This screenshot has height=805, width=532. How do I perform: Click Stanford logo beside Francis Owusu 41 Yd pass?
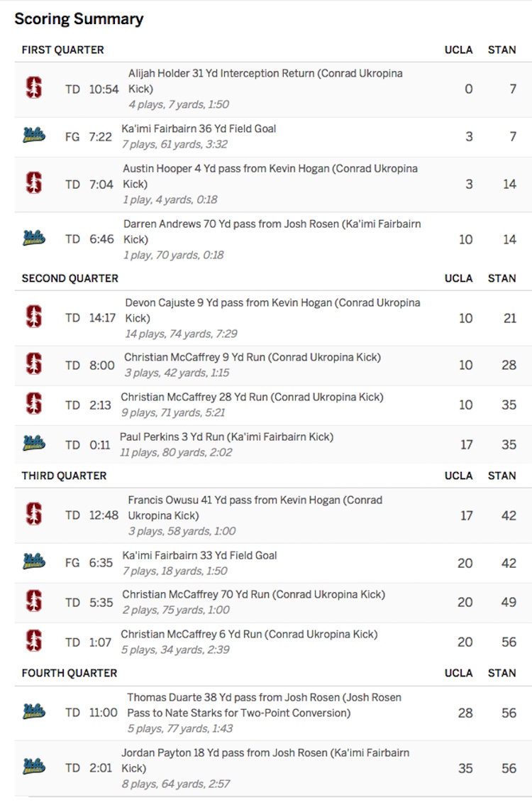[x=34, y=514]
